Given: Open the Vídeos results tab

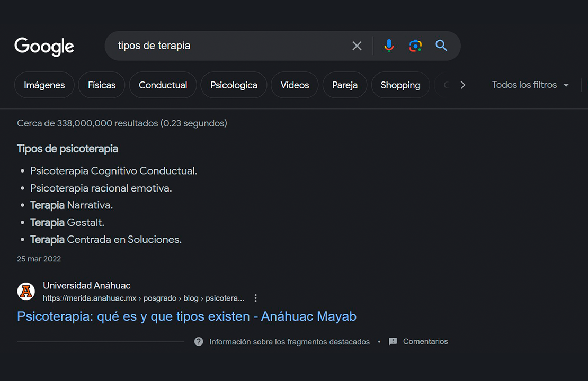Looking at the screenshot, I should pos(294,85).
